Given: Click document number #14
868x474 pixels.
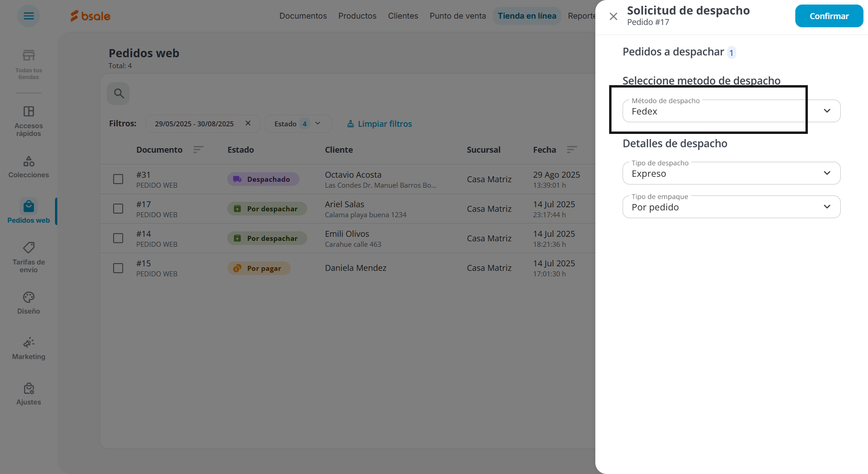Looking at the screenshot, I should click(143, 234).
